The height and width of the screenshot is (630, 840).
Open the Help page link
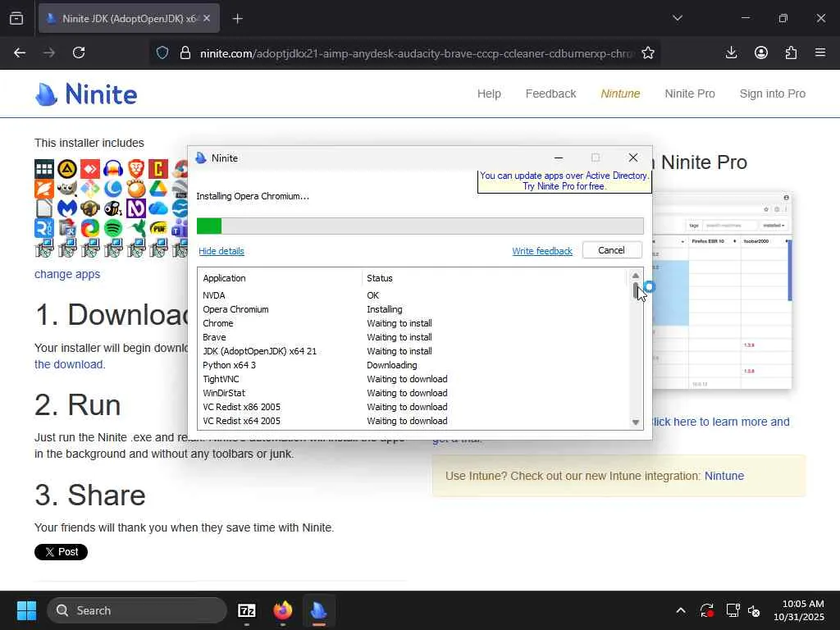point(489,94)
